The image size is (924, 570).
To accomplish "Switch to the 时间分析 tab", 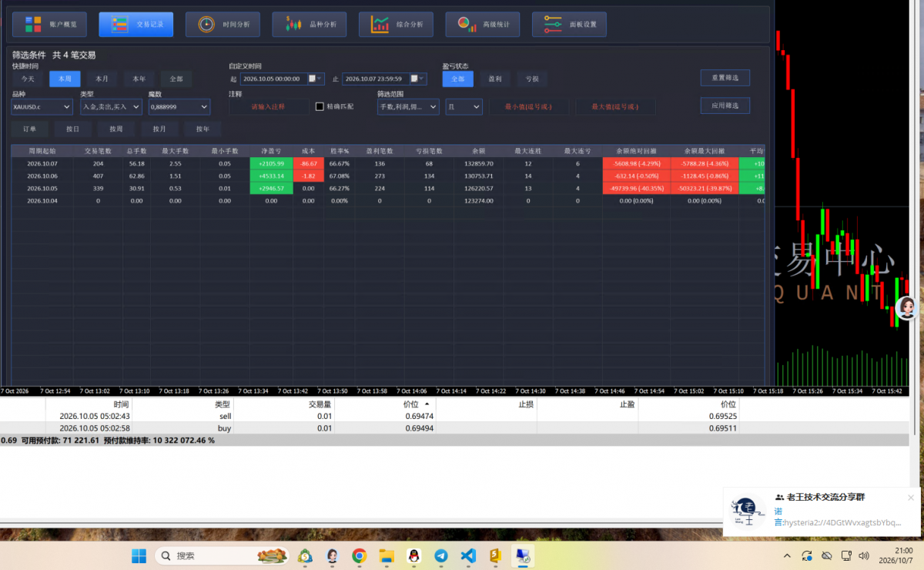I will (223, 25).
